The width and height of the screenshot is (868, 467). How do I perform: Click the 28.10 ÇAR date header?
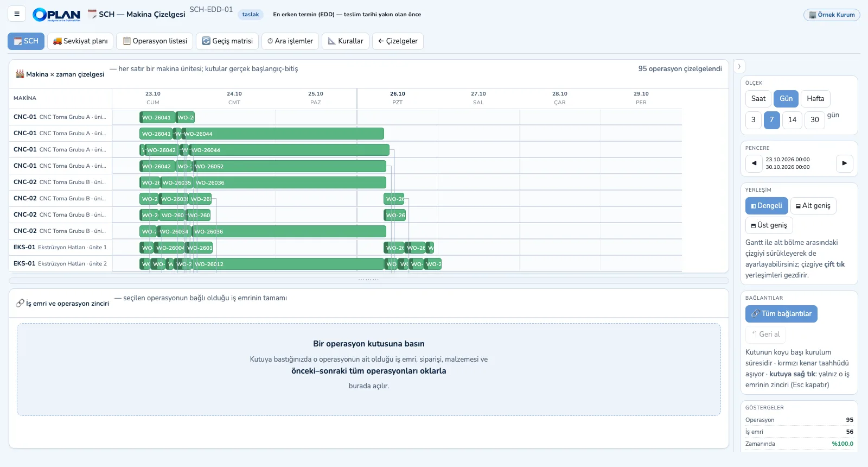click(x=560, y=98)
